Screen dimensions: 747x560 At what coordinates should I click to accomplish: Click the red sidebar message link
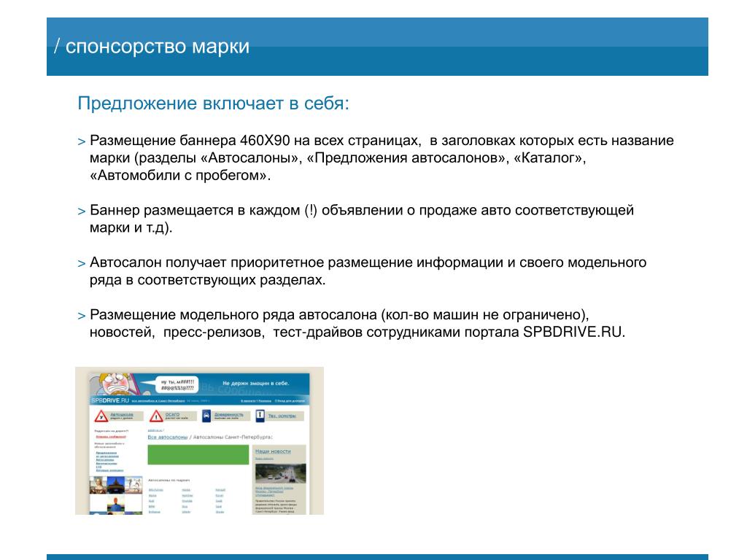pos(111,436)
